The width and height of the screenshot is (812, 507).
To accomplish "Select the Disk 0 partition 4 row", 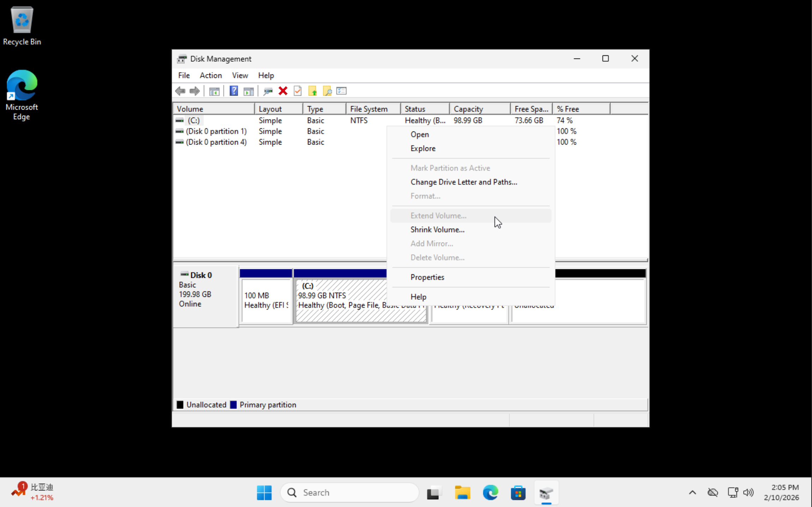I will [x=216, y=142].
